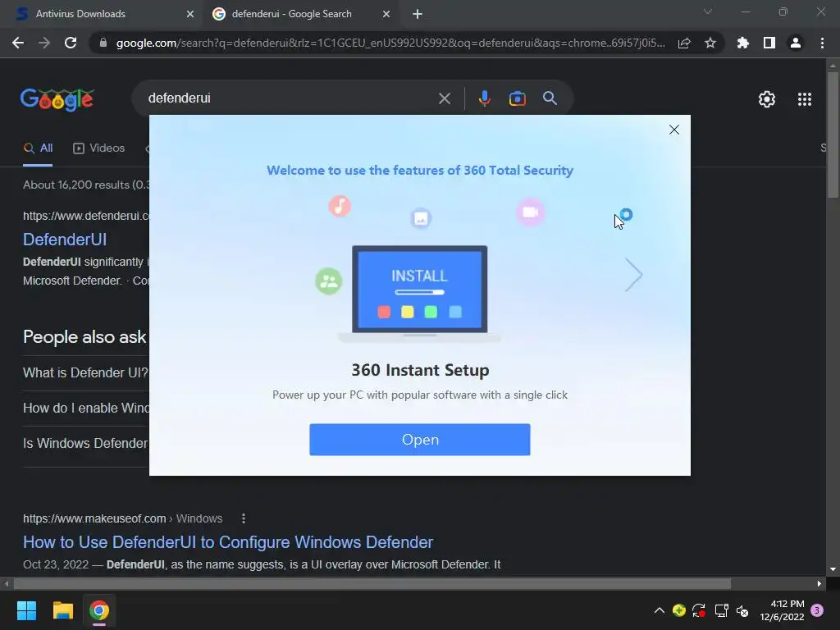Advance to next slide with the right chevron
The image size is (840, 630).
click(x=632, y=275)
